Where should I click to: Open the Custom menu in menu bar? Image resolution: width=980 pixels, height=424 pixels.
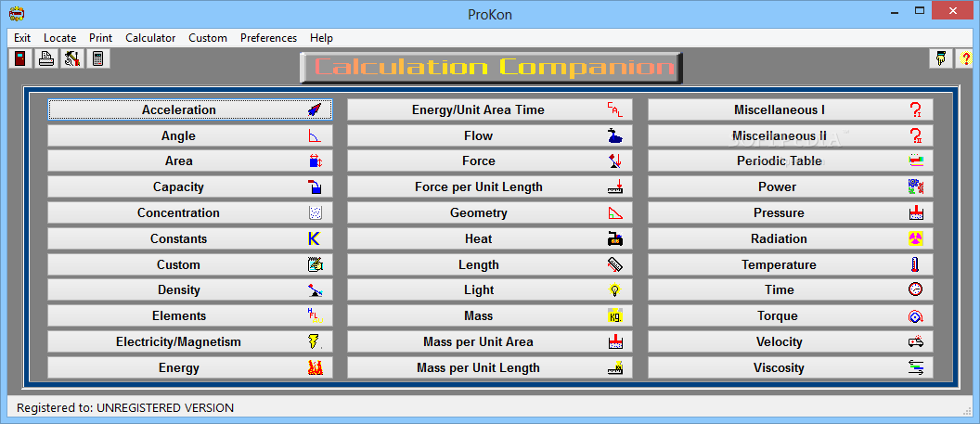point(208,38)
